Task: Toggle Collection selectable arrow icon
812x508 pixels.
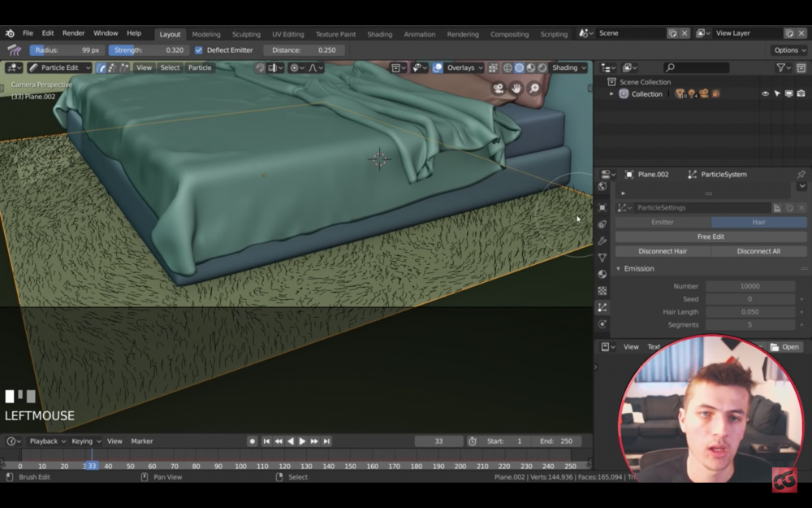Action: [x=777, y=93]
